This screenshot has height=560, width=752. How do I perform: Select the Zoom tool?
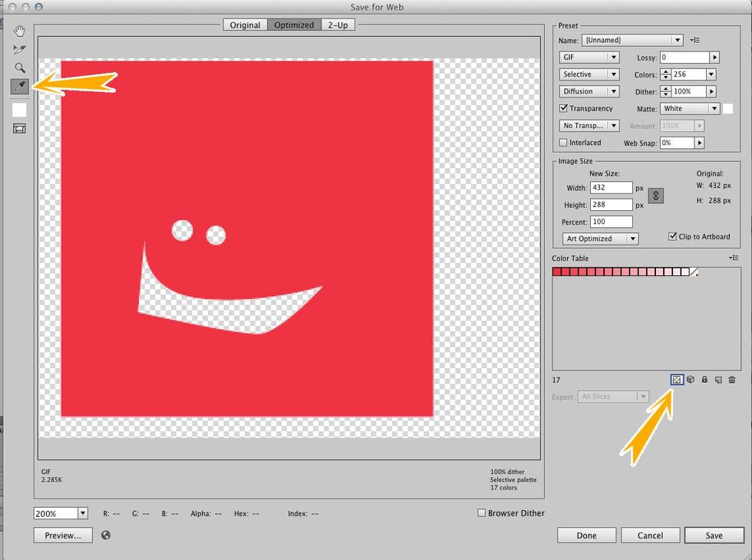point(19,68)
